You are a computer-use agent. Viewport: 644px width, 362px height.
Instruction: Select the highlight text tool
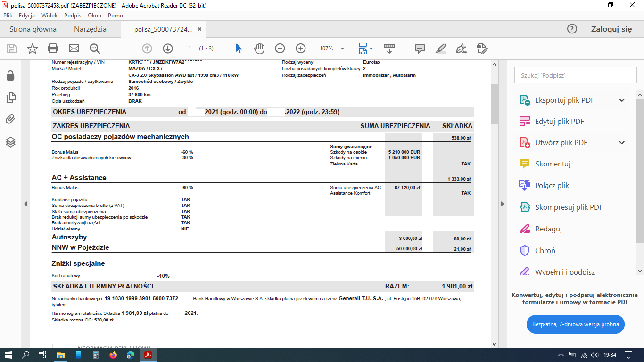pos(440,49)
